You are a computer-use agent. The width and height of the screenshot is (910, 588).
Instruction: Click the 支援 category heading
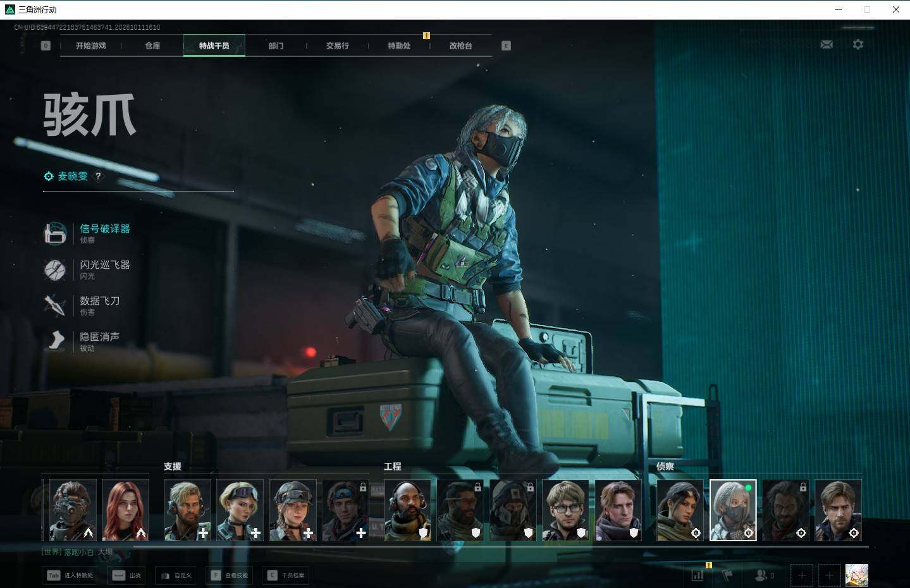(x=172, y=467)
